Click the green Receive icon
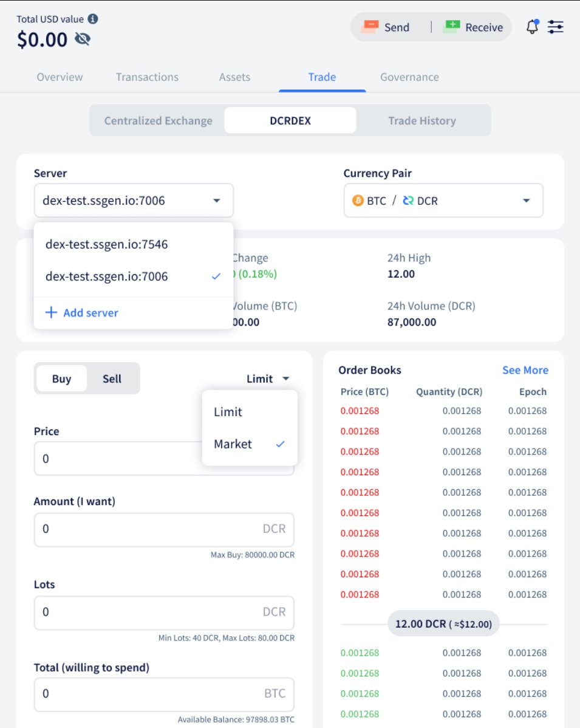 [x=451, y=27]
